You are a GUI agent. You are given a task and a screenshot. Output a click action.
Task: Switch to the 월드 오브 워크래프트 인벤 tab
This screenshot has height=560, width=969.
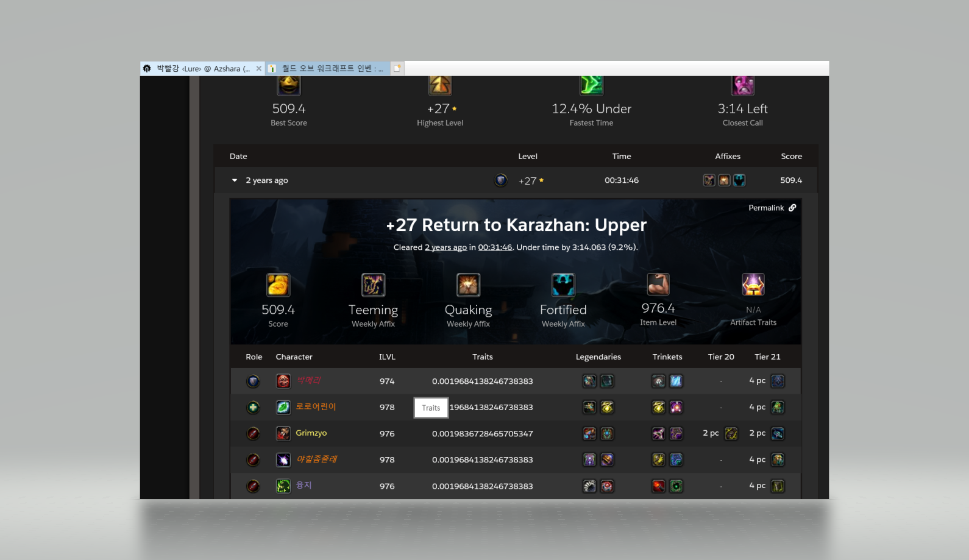click(327, 69)
